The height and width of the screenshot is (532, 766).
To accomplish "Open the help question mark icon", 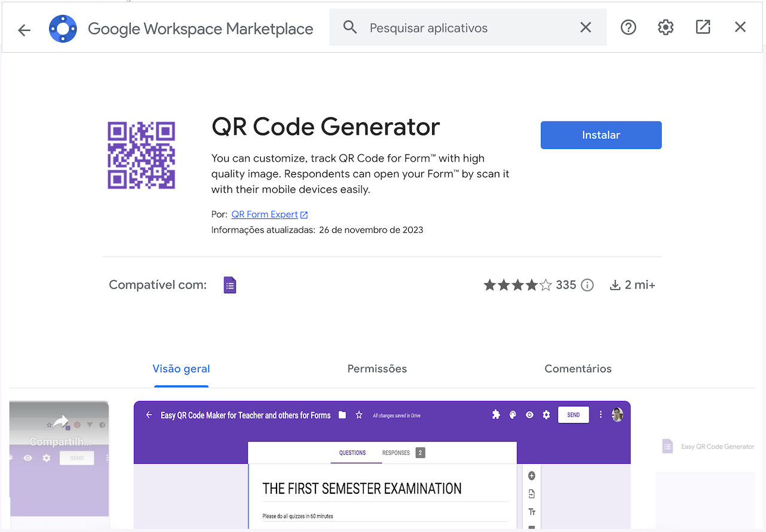I will pos(628,27).
